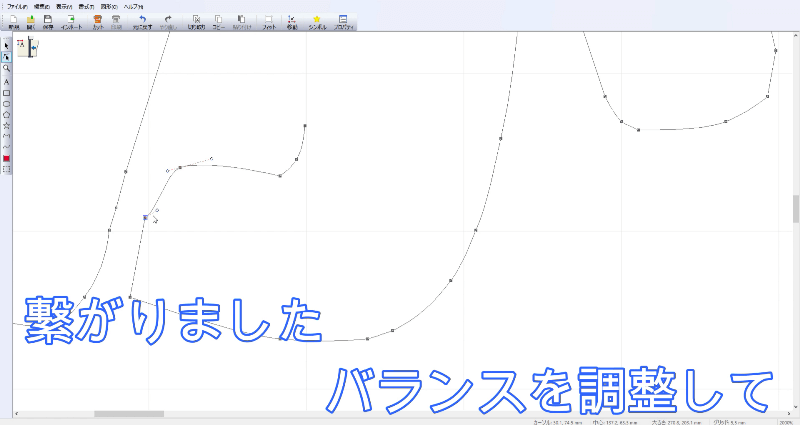Viewport: 800px width, 425px height.
Task: Click the vertical scrollbar down arrow
Action: click(x=796, y=408)
